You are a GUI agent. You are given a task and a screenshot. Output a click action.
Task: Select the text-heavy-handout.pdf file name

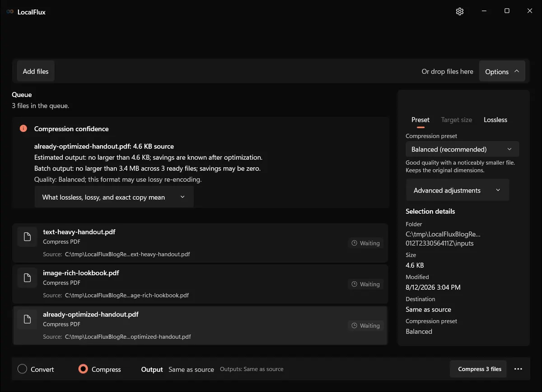coord(79,232)
